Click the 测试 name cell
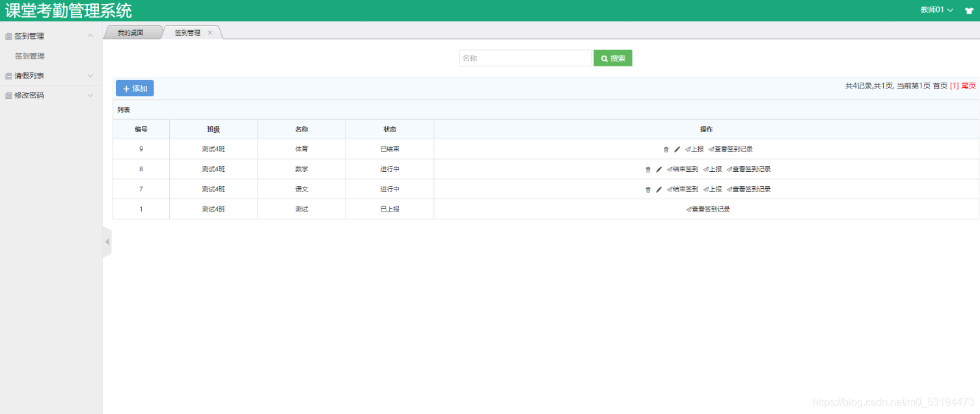This screenshot has height=414, width=980. tap(301, 210)
